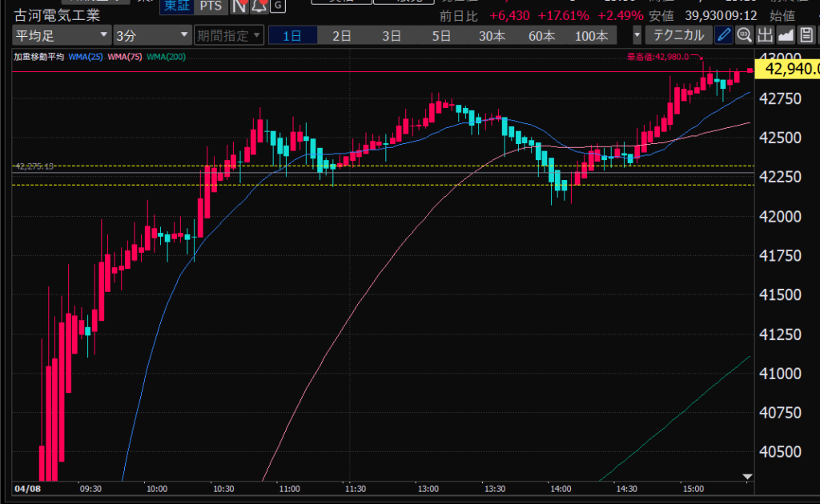Click the 出 volume display icon
Image resolution: width=820 pixels, height=504 pixels.
point(765,35)
